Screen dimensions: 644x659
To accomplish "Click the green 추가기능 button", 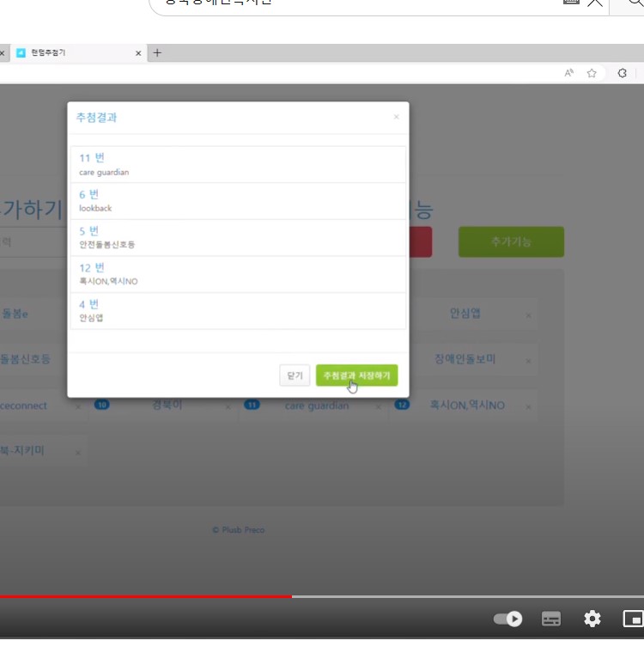I will 511,241.
